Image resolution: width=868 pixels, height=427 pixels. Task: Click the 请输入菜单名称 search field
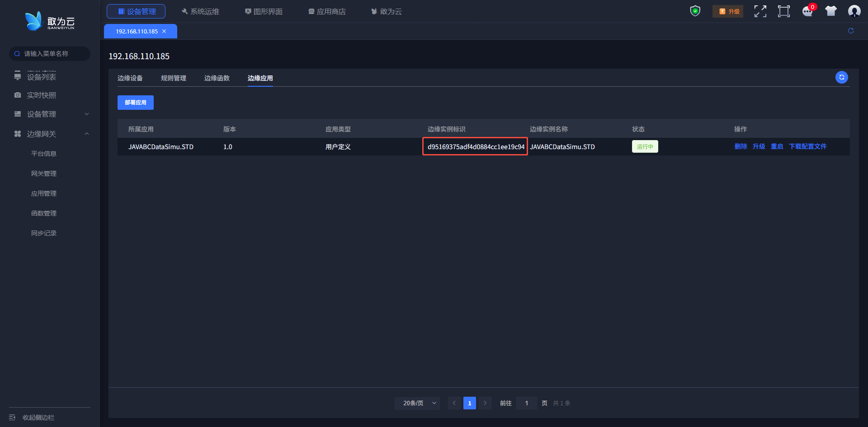point(50,54)
